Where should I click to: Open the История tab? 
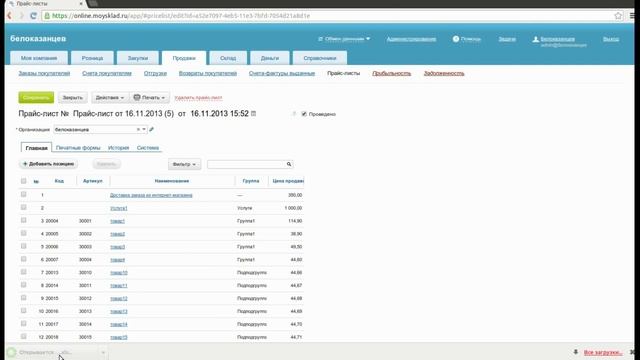(x=118, y=148)
